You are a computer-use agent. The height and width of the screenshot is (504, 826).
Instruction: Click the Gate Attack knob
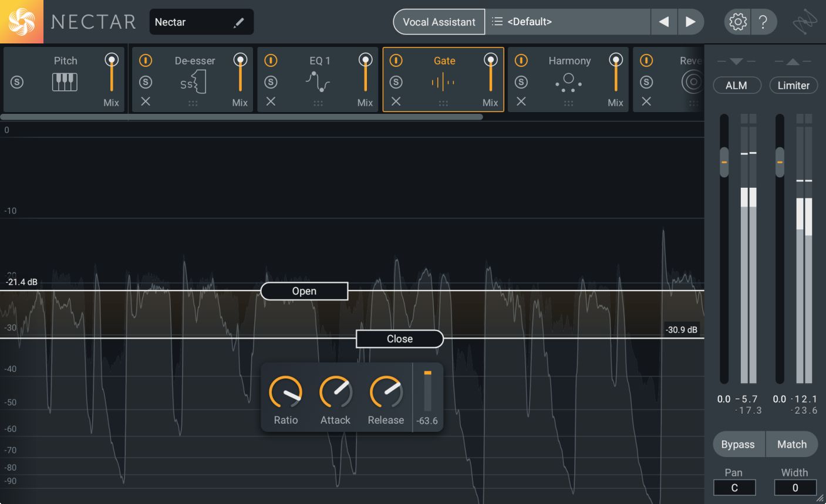pos(335,392)
